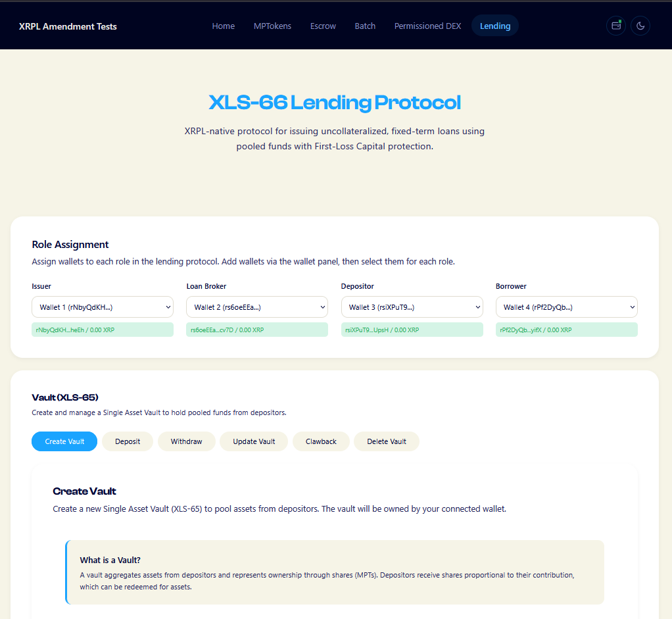Click the rNbyQdKH...heEh balance badge
Image resolution: width=672 pixels, height=619 pixels.
click(103, 330)
